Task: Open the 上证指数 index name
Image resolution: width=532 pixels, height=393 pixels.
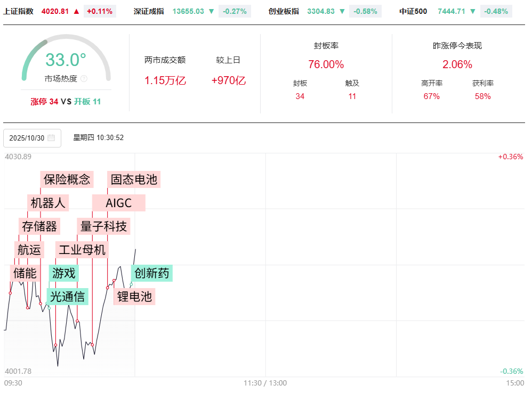Action: tap(18, 11)
